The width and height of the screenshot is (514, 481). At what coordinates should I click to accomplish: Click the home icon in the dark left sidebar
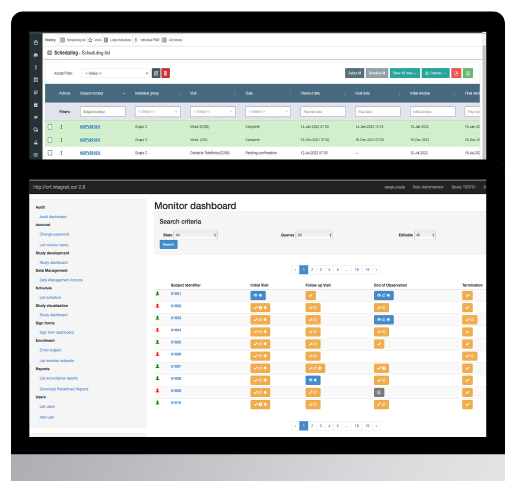point(36,55)
